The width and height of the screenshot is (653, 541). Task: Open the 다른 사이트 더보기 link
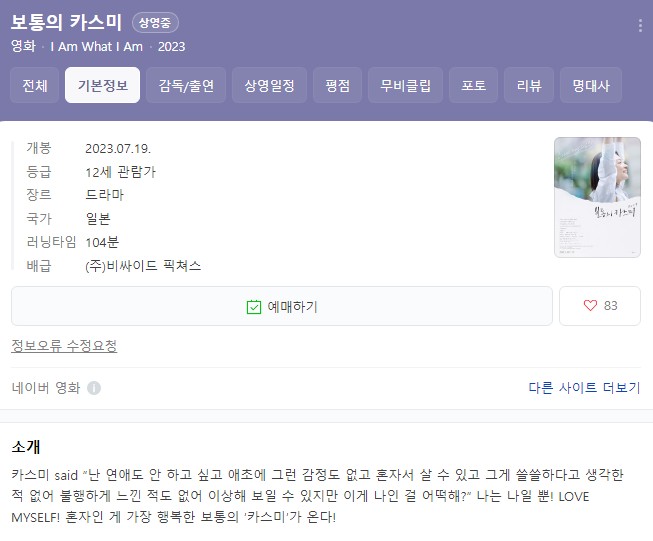[x=584, y=388]
